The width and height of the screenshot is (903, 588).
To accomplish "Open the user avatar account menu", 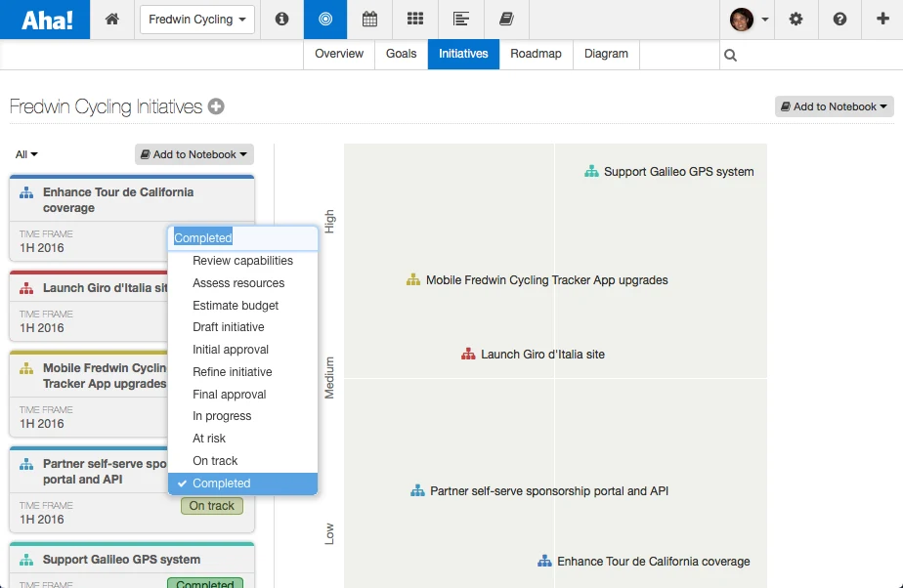I will pos(749,20).
